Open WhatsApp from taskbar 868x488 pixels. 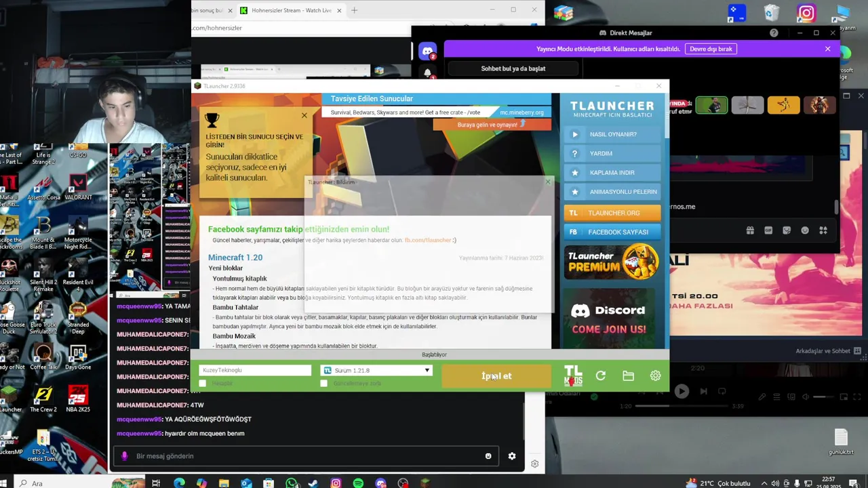291,483
